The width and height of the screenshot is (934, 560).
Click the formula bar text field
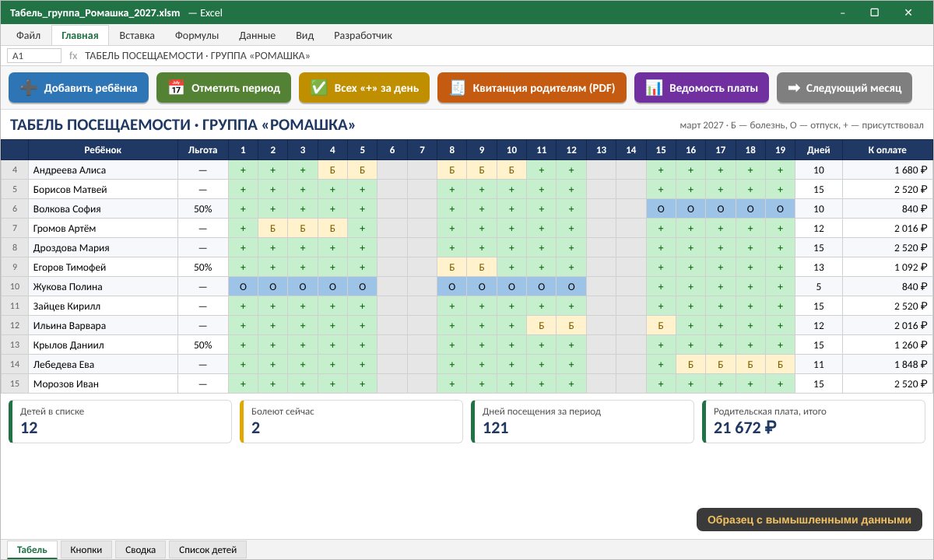(x=504, y=56)
